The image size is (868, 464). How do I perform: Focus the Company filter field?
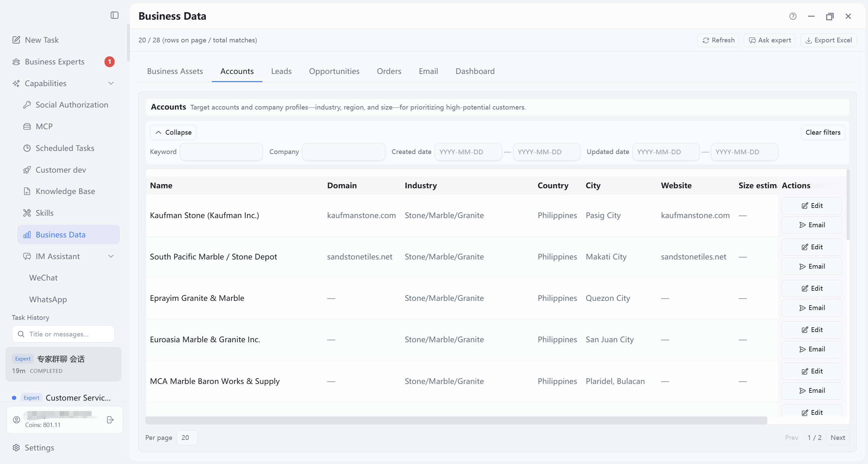tap(344, 152)
